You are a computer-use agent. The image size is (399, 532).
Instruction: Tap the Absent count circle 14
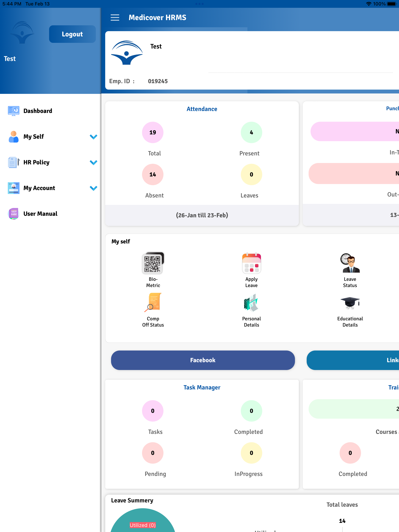point(153,174)
